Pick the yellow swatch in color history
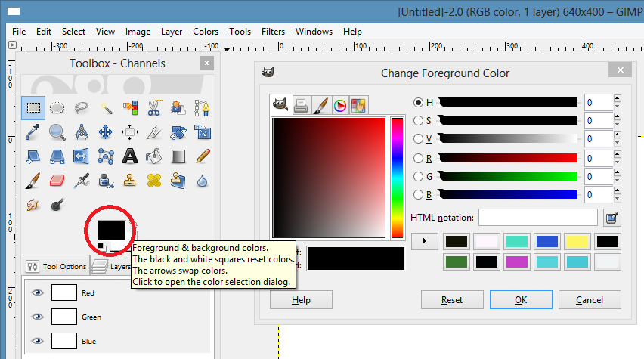The width and height of the screenshot is (644, 359). point(577,241)
